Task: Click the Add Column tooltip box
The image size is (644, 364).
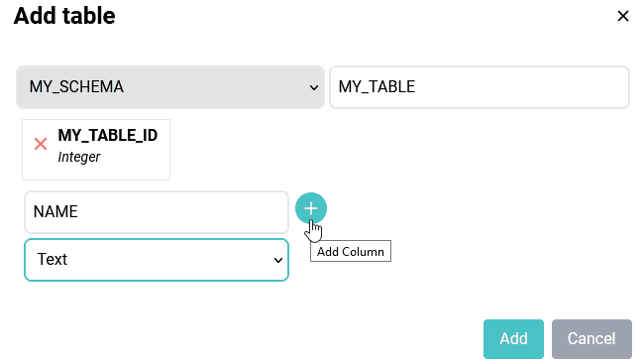Action: pyautogui.click(x=351, y=251)
